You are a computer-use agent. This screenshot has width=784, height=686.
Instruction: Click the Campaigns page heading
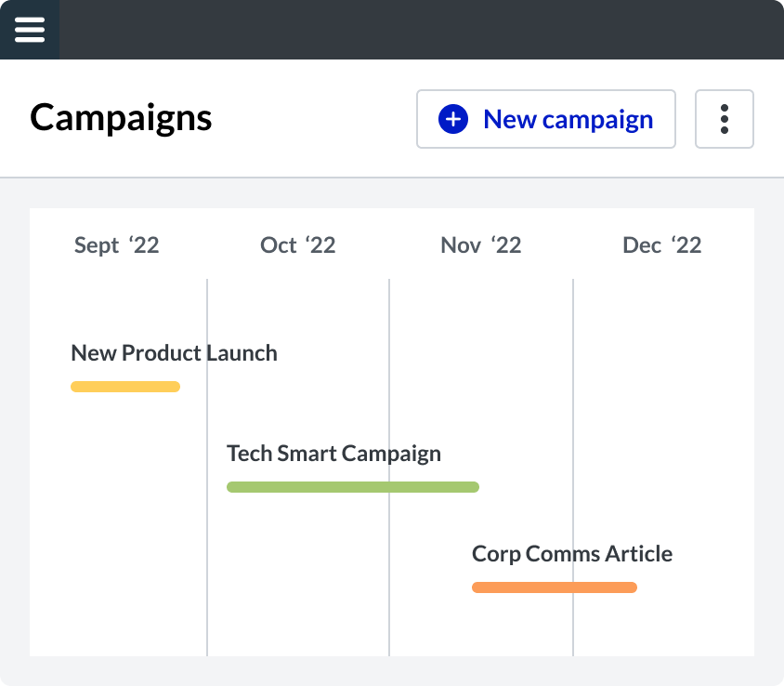click(121, 118)
